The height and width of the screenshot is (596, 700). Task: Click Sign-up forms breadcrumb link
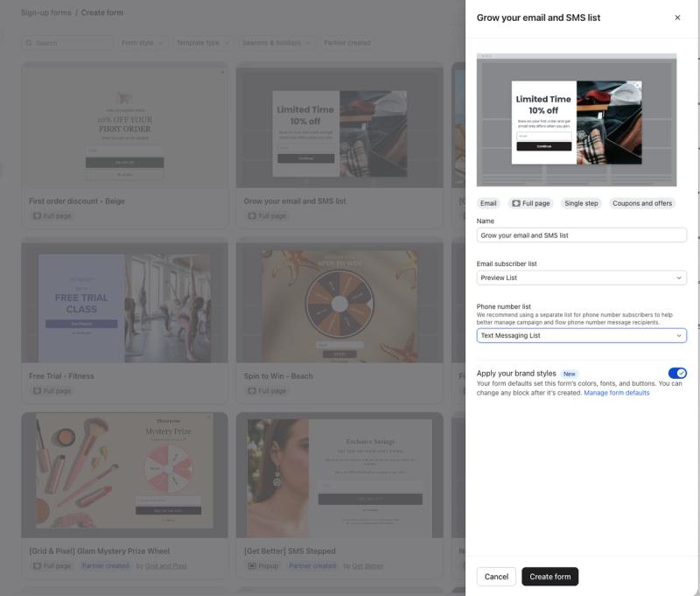pyautogui.click(x=46, y=12)
